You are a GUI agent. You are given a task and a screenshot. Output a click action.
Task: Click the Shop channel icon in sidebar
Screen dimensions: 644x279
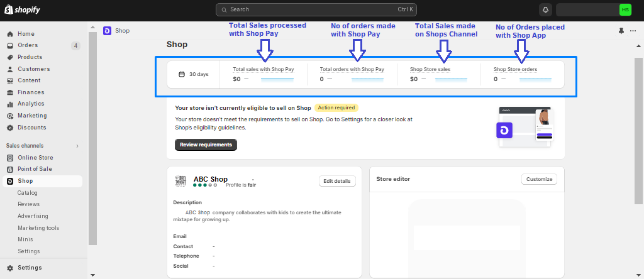point(10,181)
